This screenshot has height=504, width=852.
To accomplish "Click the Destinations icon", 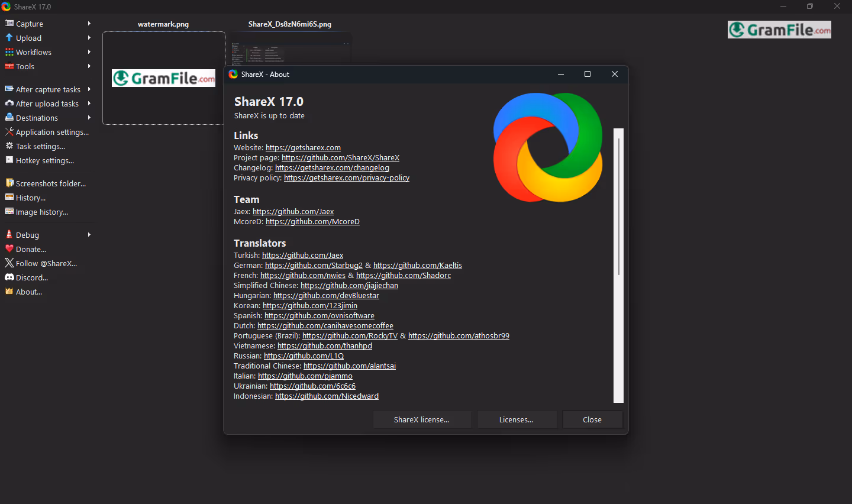I will coord(9,117).
